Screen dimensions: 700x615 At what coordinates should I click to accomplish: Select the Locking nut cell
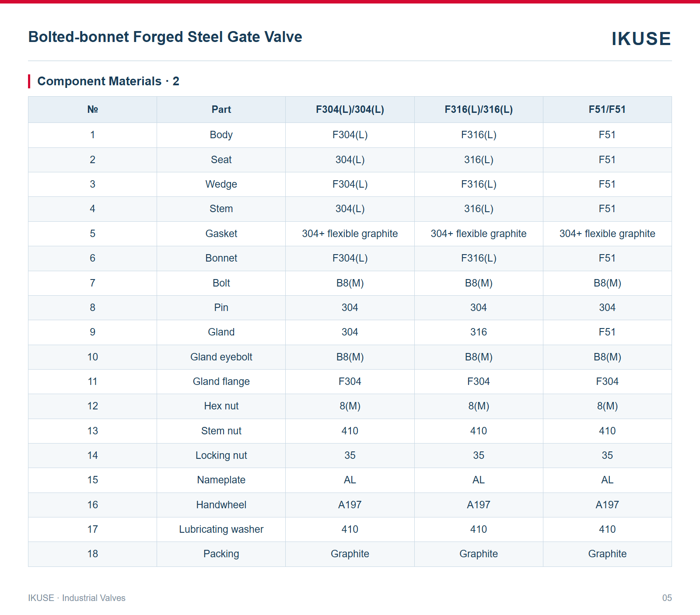(221, 455)
